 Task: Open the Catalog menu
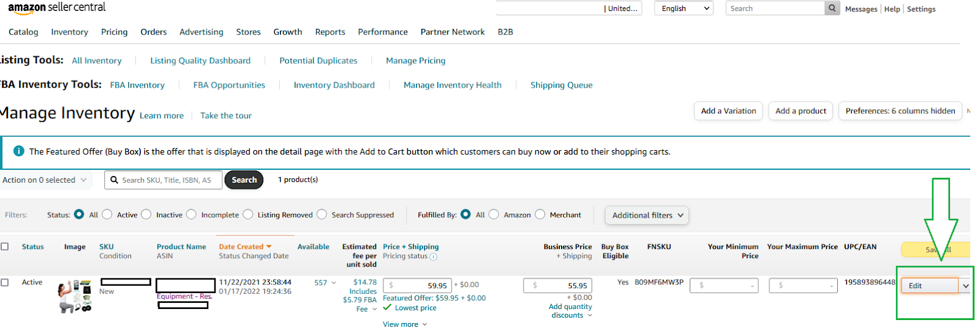pyautogui.click(x=23, y=32)
